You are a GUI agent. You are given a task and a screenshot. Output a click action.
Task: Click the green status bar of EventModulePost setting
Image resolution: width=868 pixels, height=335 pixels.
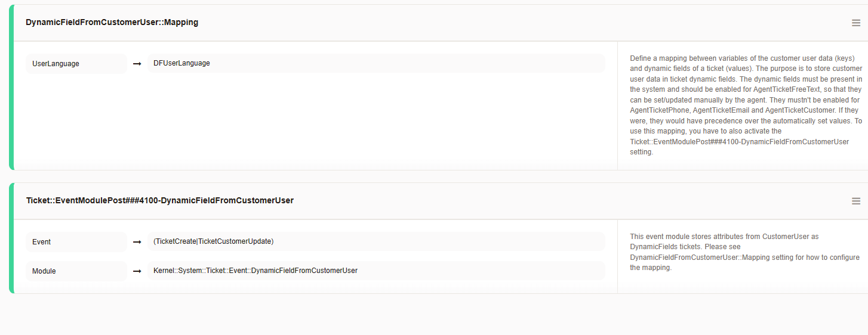coord(11,238)
